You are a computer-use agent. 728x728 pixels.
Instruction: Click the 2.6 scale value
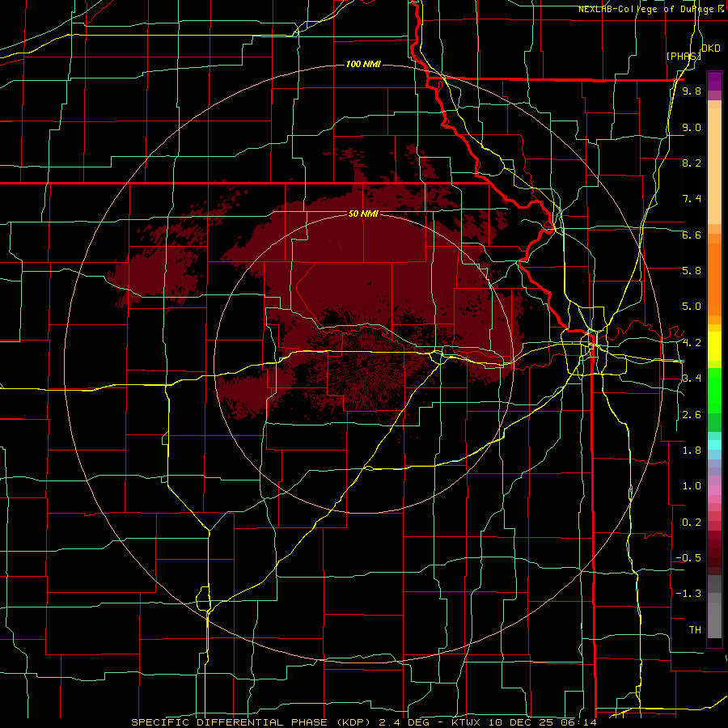[692, 414]
